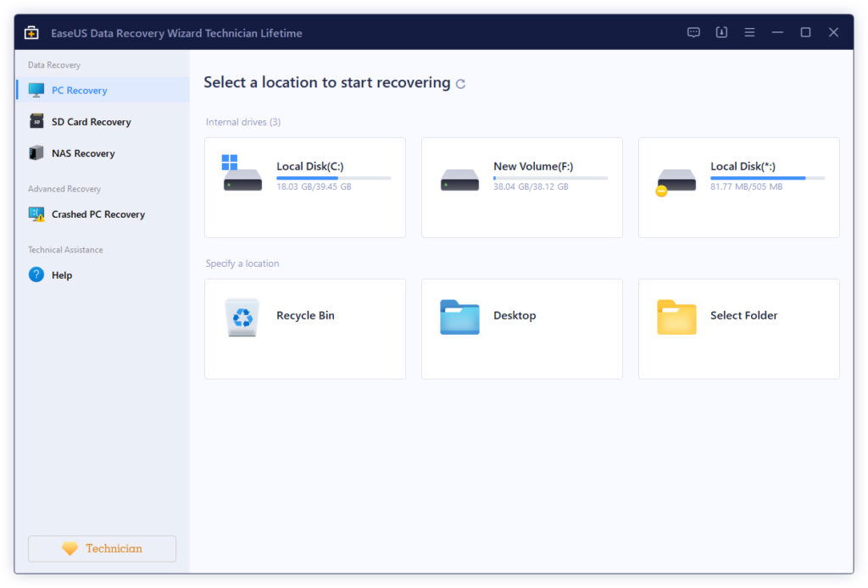Click the Local Disk(*:) usage bar
This screenshot has width=868, height=588.
(x=768, y=178)
